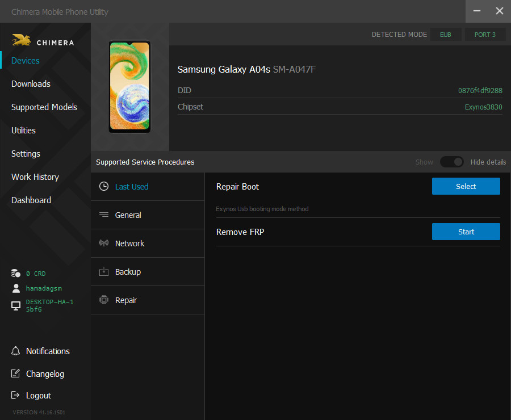Click the 0 CRD credit balance
Image resolution: width=511 pixels, height=420 pixels.
coord(36,274)
